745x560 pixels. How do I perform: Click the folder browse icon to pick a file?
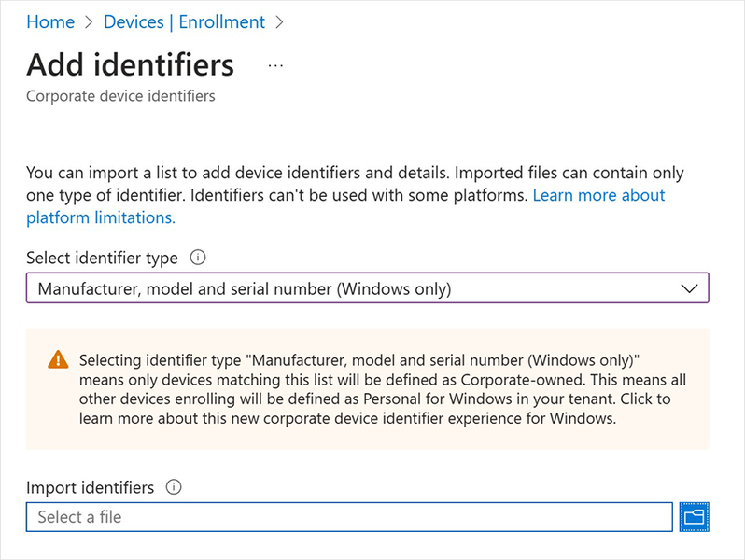pos(695,516)
